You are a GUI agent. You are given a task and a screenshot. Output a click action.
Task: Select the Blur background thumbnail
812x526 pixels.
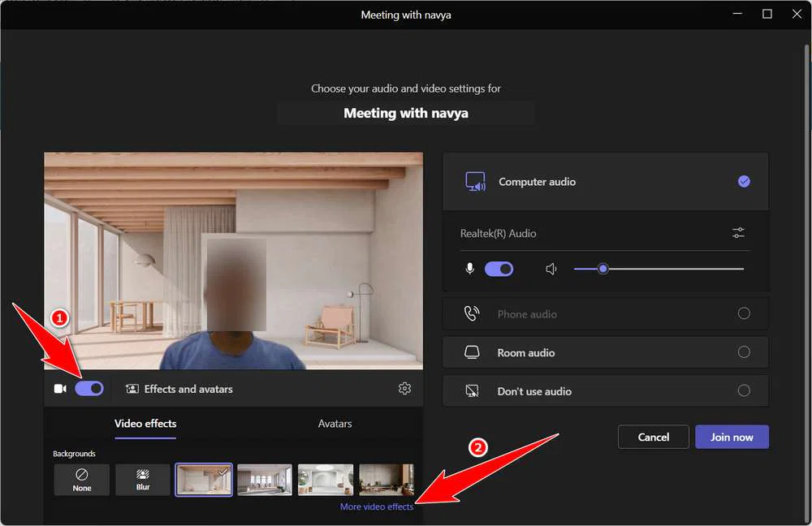click(142, 479)
